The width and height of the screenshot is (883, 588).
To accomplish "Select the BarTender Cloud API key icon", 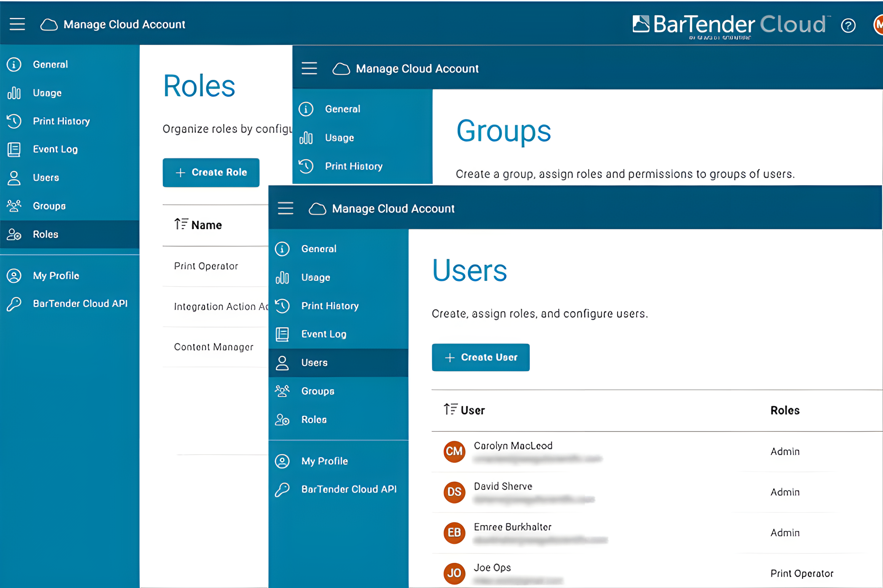I will tap(14, 304).
